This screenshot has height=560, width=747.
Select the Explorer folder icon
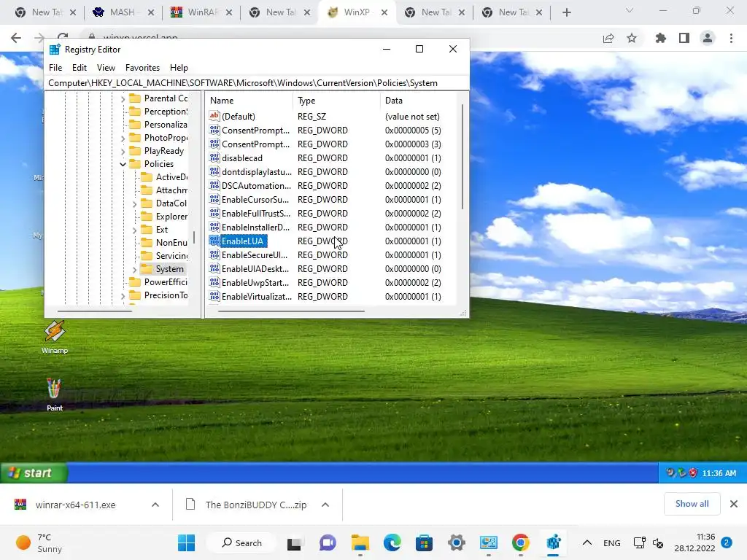click(x=147, y=216)
